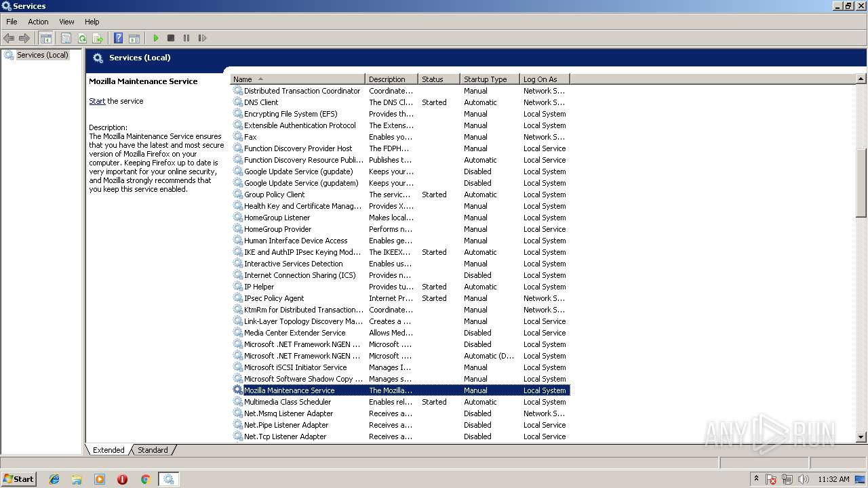Open Windows Explorer folder in taskbar
Screen dimensions: 868x488
(77, 479)
